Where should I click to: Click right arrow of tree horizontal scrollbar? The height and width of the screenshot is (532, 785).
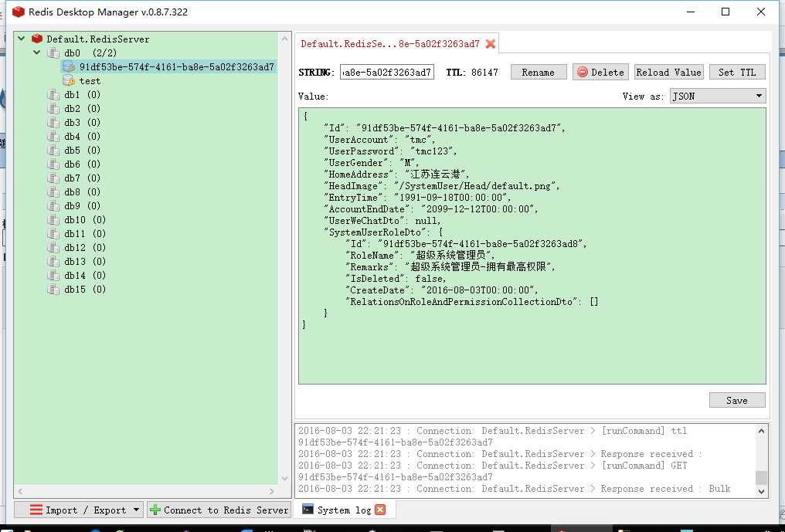pyautogui.click(x=272, y=491)
